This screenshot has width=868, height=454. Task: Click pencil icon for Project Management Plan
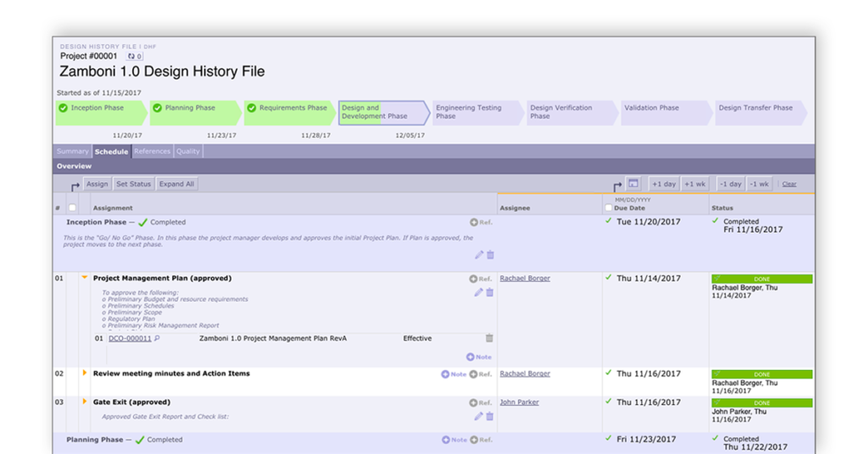(478, 292)
